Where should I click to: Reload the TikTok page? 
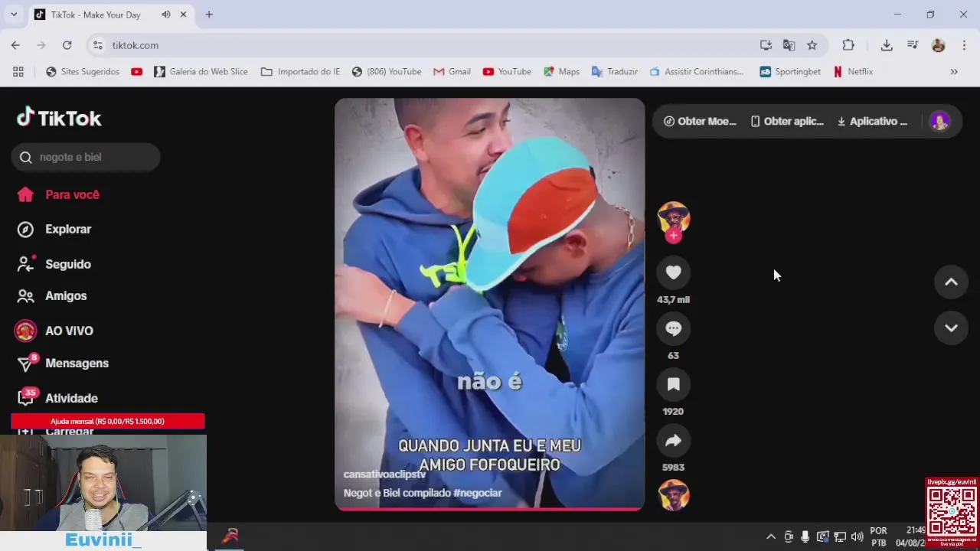click(67, 45)
